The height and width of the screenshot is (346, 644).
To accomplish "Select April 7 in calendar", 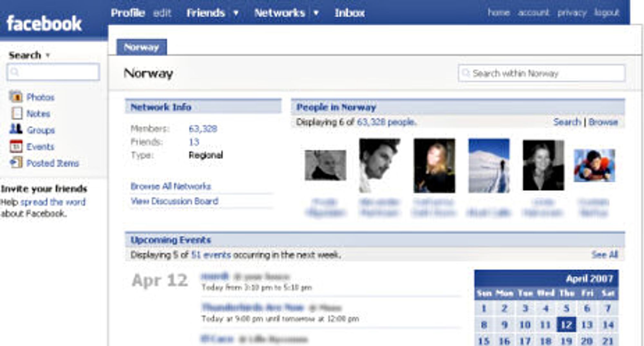I will 608,308.
